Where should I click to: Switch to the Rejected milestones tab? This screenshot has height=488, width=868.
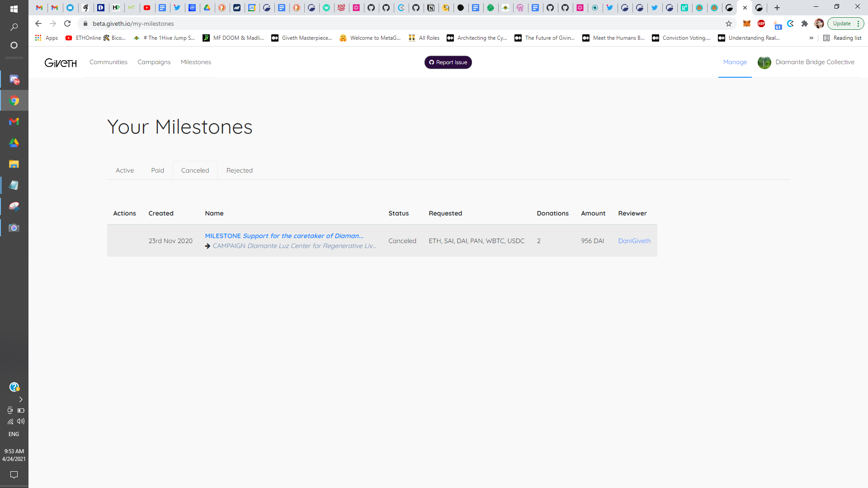(240, 170)
